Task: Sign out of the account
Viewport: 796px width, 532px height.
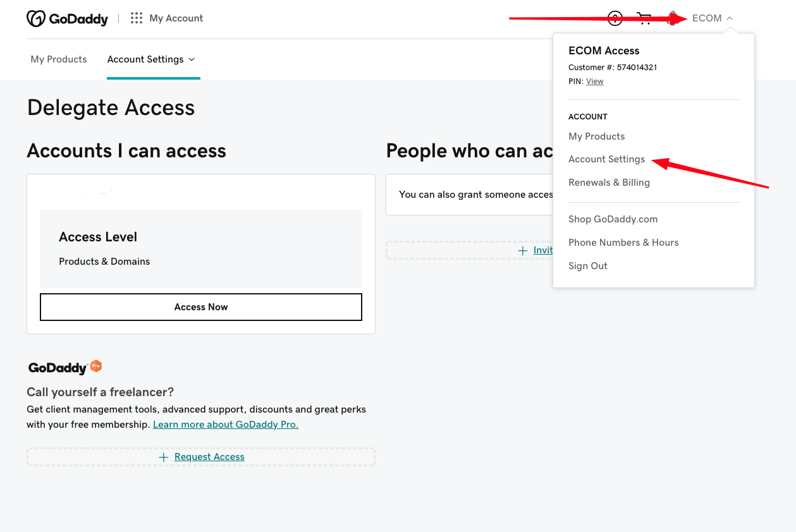Action: (587, 266)
